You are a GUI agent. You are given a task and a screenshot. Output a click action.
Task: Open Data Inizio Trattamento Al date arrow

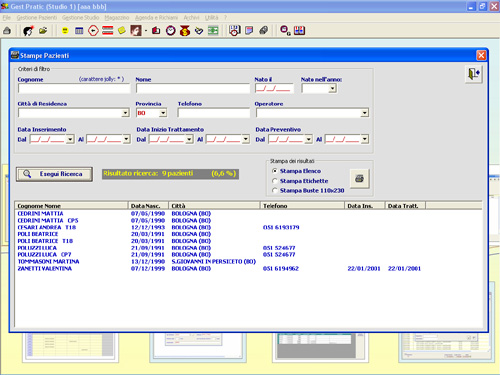click(x=246, y=139)
